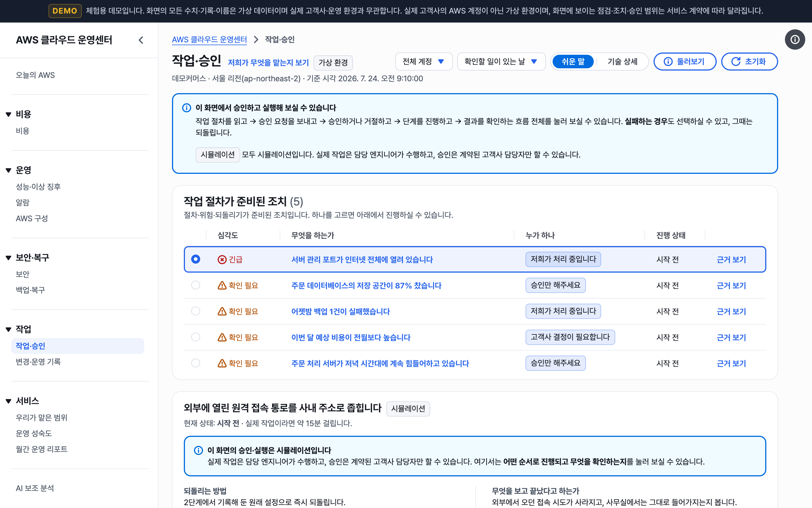Screen dimensions: 812x508
Task: Open 월간 운영 리포트 in sidebar
Action: 42,449
